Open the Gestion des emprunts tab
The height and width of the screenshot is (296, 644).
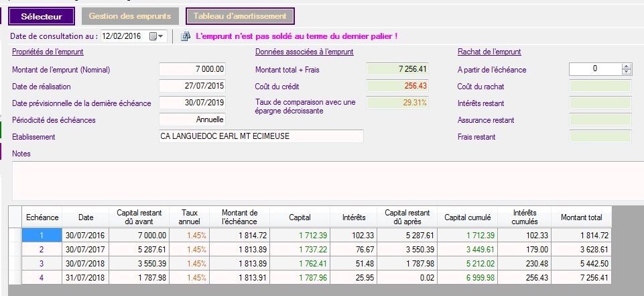tap(130, 15)
